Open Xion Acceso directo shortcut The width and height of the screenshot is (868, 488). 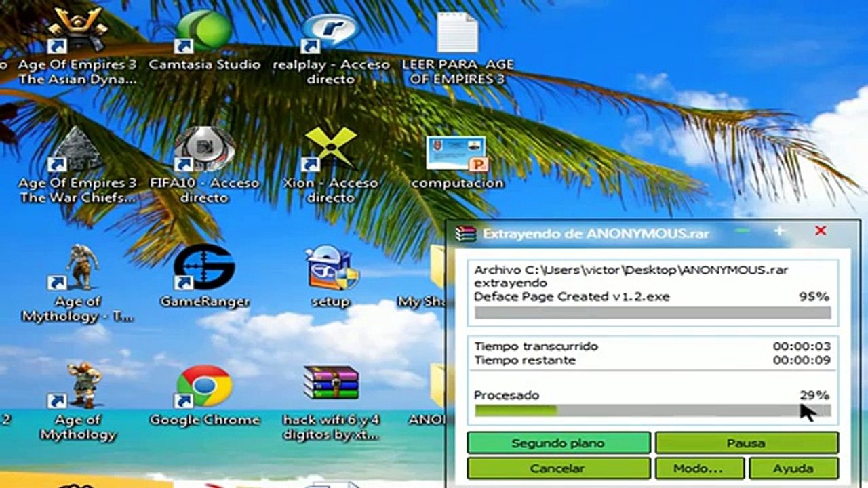(330, 149)
